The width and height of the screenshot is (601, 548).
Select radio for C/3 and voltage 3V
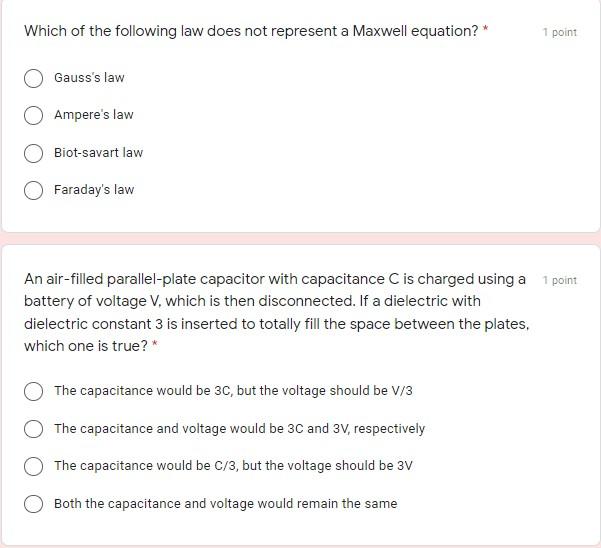(34, 466)
